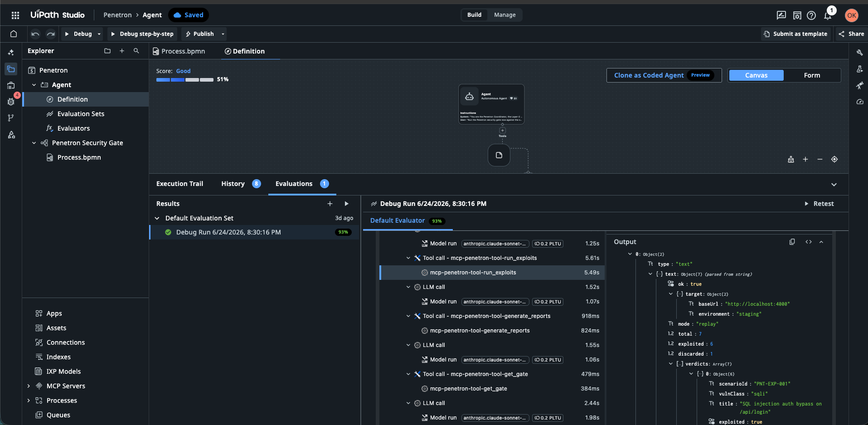Collapse the Penetron Security Gate node

pos(34,143)
